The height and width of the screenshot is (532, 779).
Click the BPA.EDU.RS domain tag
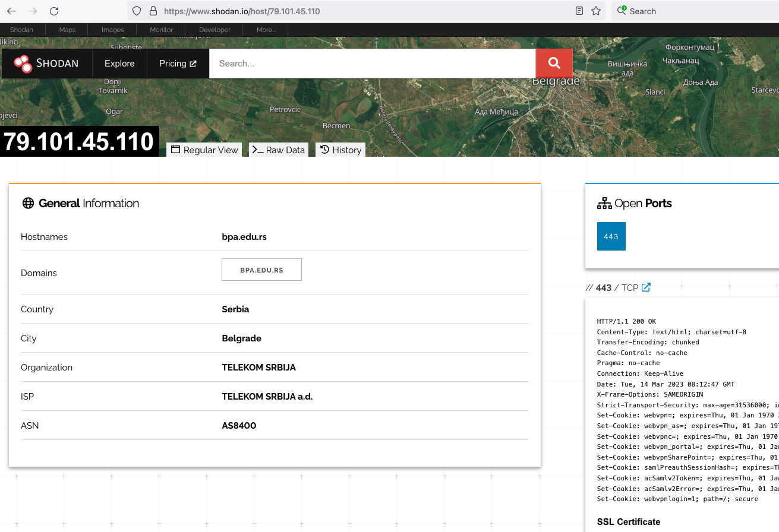261,270
